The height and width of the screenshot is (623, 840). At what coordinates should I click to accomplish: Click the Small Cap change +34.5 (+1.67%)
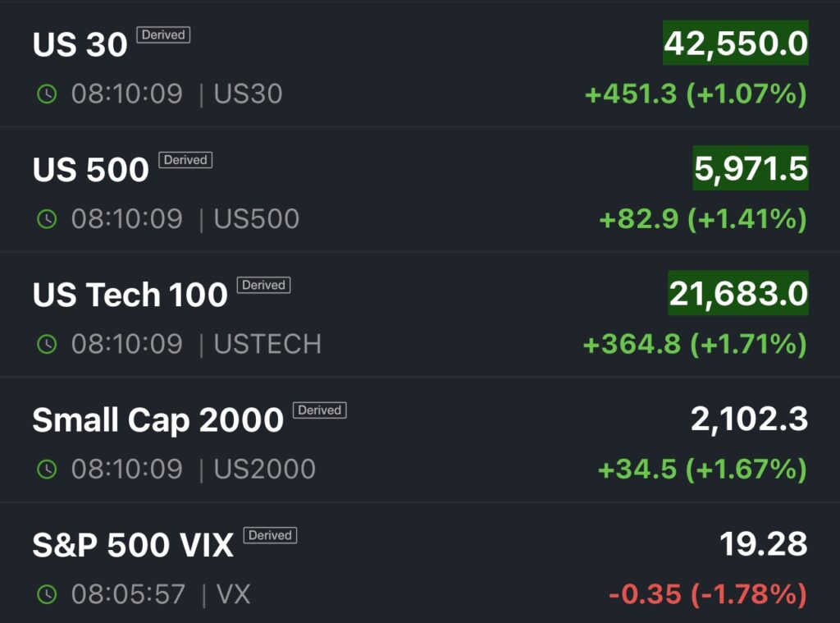click(x=702, y=470)
